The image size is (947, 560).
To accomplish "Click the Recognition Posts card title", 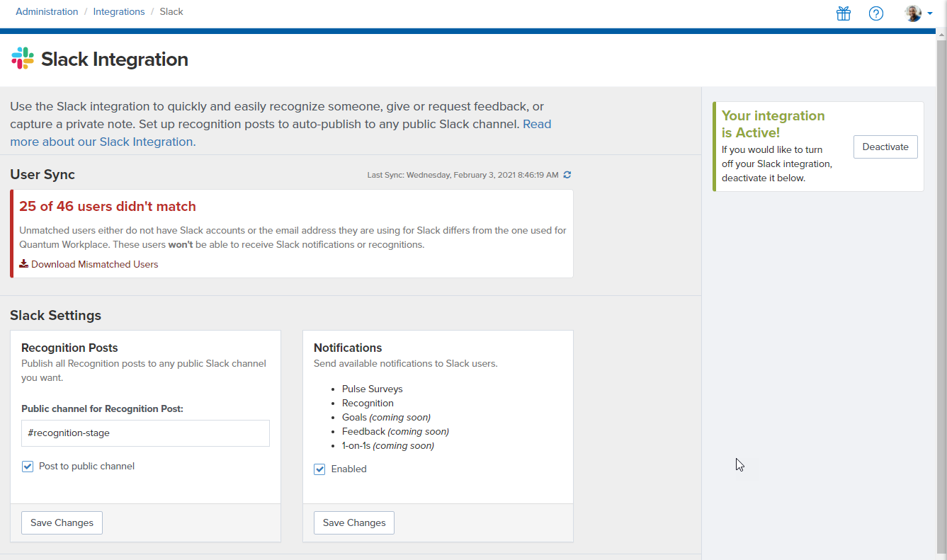I will point(69,348).
